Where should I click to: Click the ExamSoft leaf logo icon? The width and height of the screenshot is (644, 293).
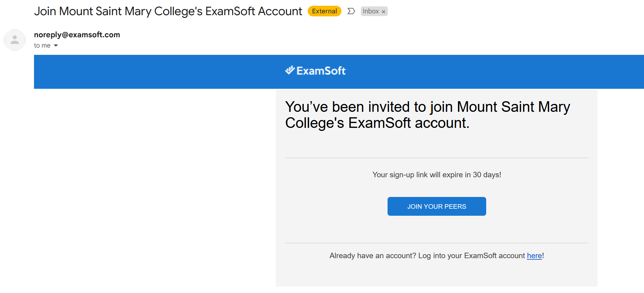coord(290,70)
